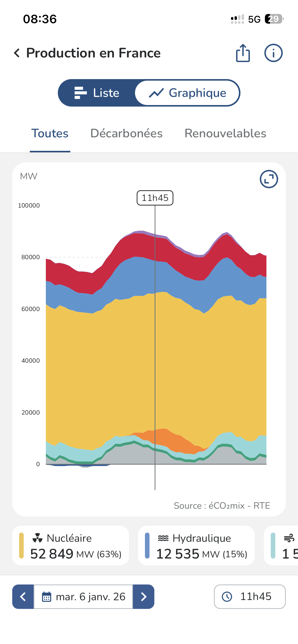Tap the 11h45 timeline marker label
298x644 pixels.
point(155,198)
